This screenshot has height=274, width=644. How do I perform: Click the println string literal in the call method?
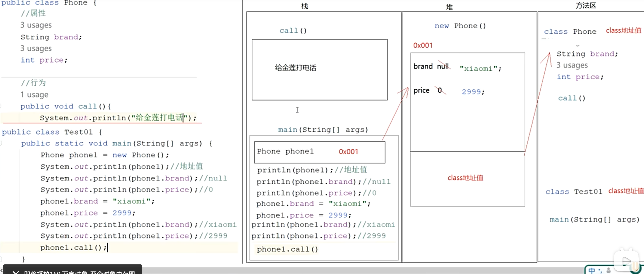tap(159, 118)
